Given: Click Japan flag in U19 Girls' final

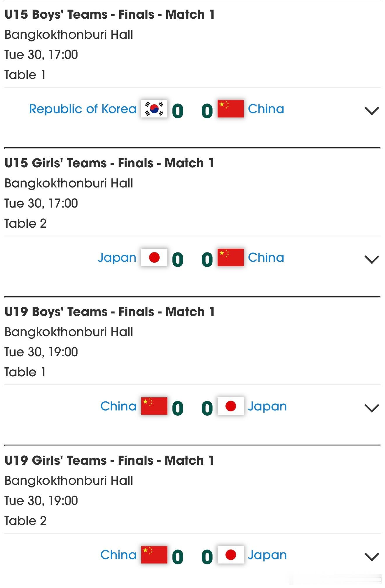Looking at the screenshot, I should (230, 555).
